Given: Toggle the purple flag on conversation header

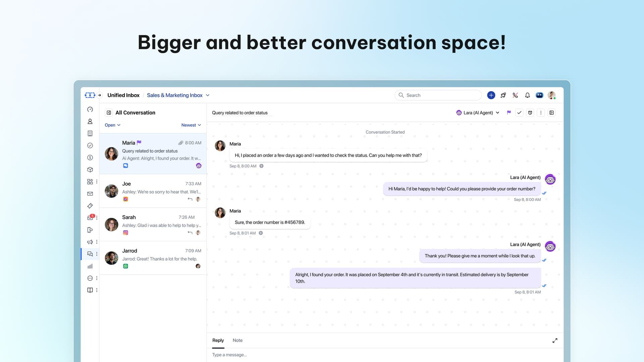Looking at the screenshot, I should (x=509, y=113).
